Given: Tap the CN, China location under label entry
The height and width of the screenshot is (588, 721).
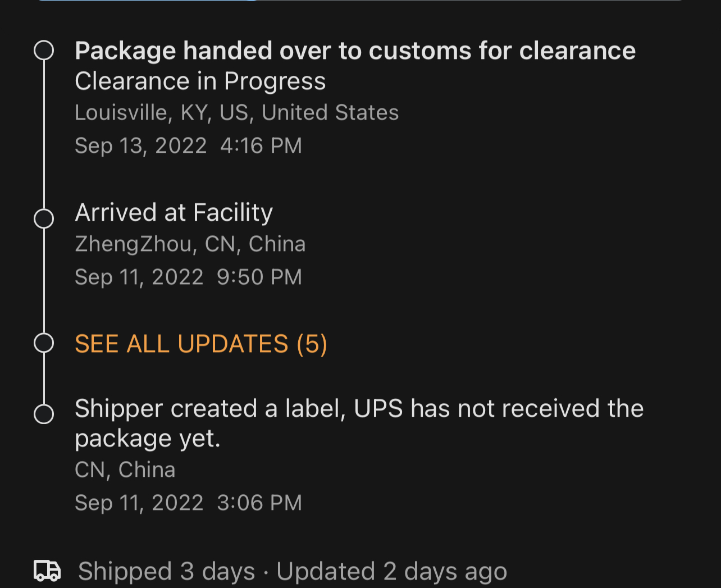Looking at the screenshot, I should [125, 470].
